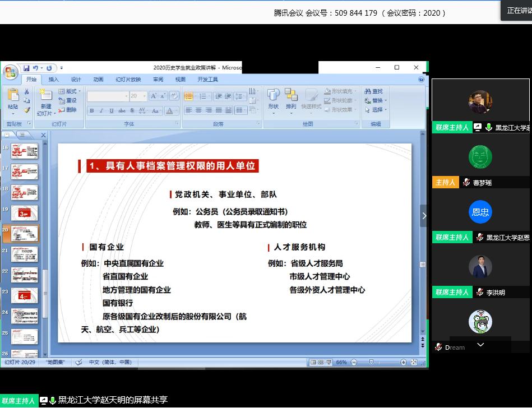Screen dimensions: 532x408
Task: Switch to the Insert (插入) ribbon tab
Action: click(x=53, y=80)
